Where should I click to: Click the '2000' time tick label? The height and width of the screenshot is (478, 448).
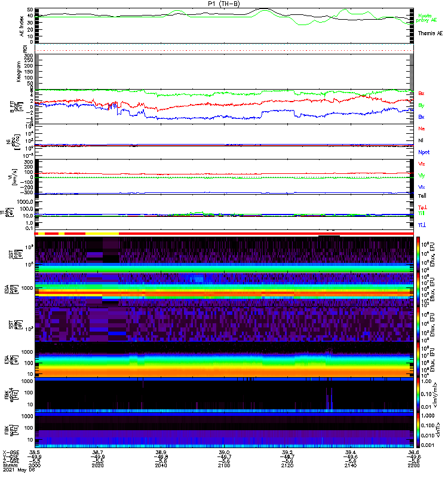[x=35, y=465]
